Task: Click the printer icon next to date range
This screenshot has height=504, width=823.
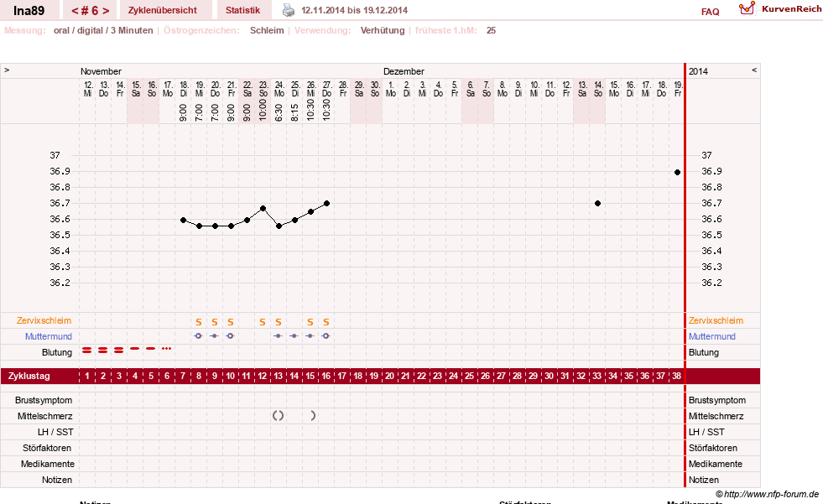Action: click(288, 10)
